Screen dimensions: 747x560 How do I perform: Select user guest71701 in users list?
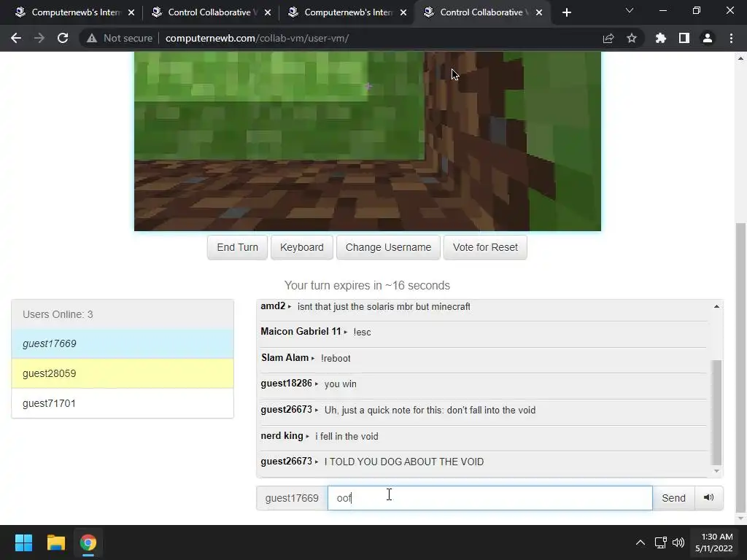point(123,403)
